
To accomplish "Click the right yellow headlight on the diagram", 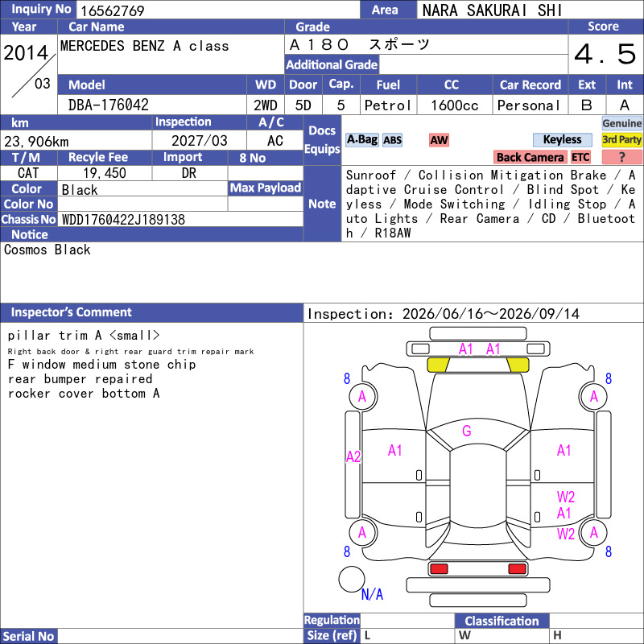I will (x=518, y=365).
